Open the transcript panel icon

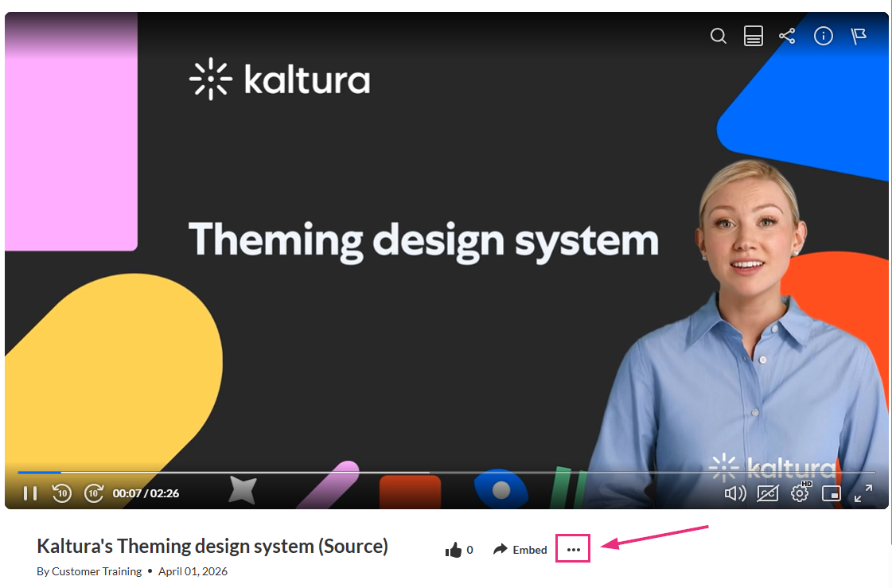click(x=754, y=37)
